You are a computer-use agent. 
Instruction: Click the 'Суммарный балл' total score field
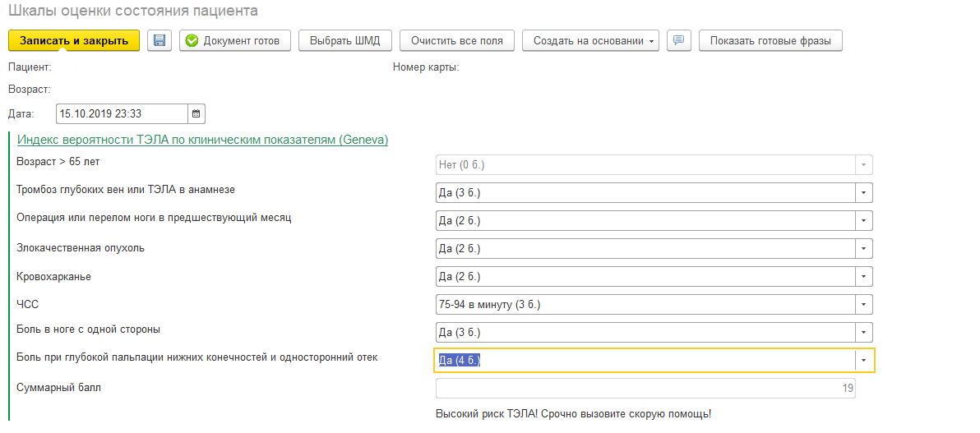(645, 388)
